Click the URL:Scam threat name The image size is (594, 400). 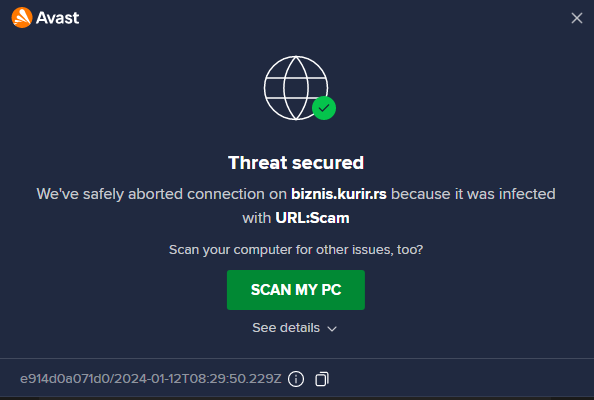pos(312,218)
